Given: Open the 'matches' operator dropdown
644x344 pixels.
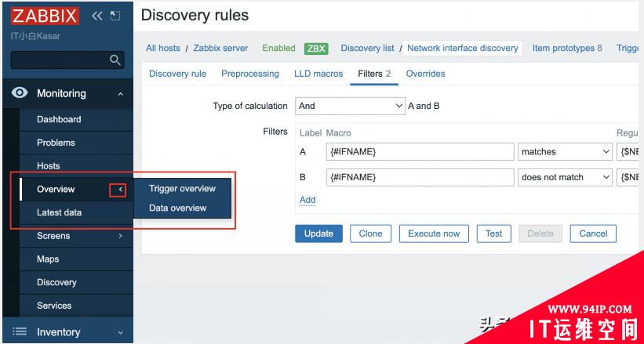Looking at the screenshot, I should point(565,151).
